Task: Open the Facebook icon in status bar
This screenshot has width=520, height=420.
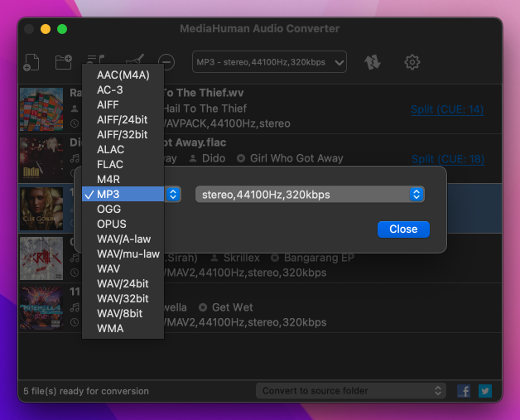Action: pos(464,391)
